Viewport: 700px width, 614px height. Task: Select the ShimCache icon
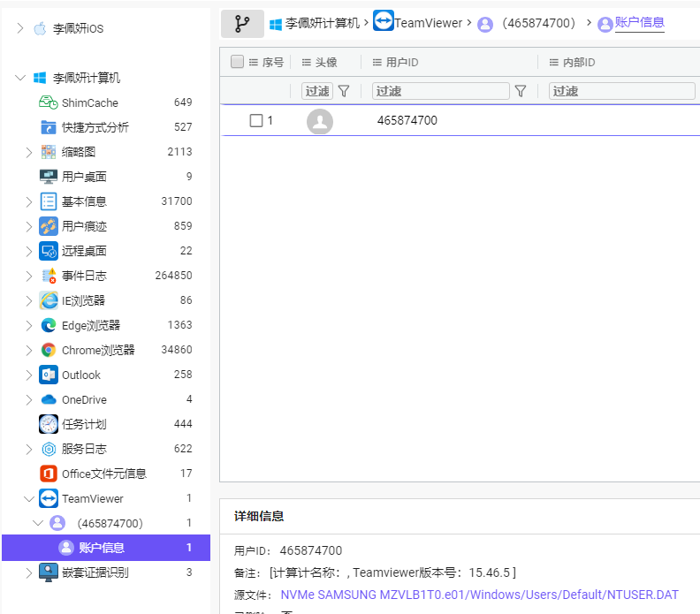[x=49, y=102]
